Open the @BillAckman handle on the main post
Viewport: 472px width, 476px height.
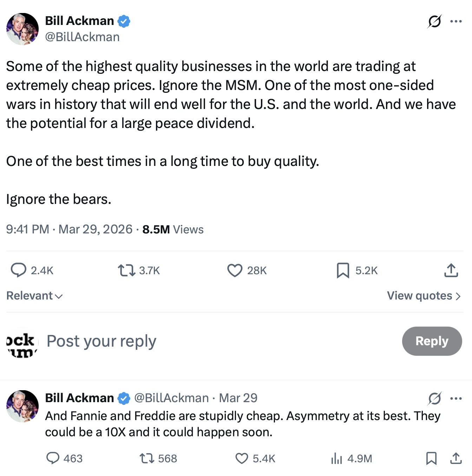click(82, 37)
